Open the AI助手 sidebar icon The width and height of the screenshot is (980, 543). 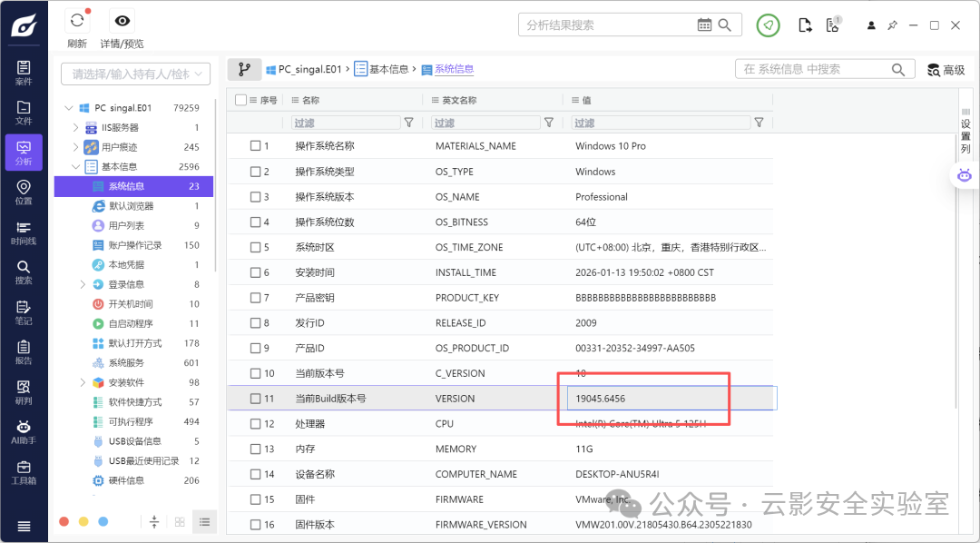[x=24, y=432]
